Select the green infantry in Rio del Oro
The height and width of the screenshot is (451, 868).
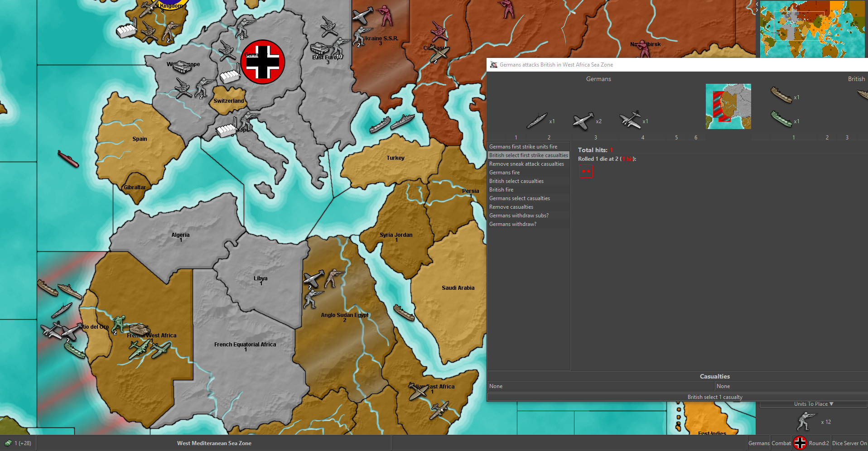[x=119, y=325]
